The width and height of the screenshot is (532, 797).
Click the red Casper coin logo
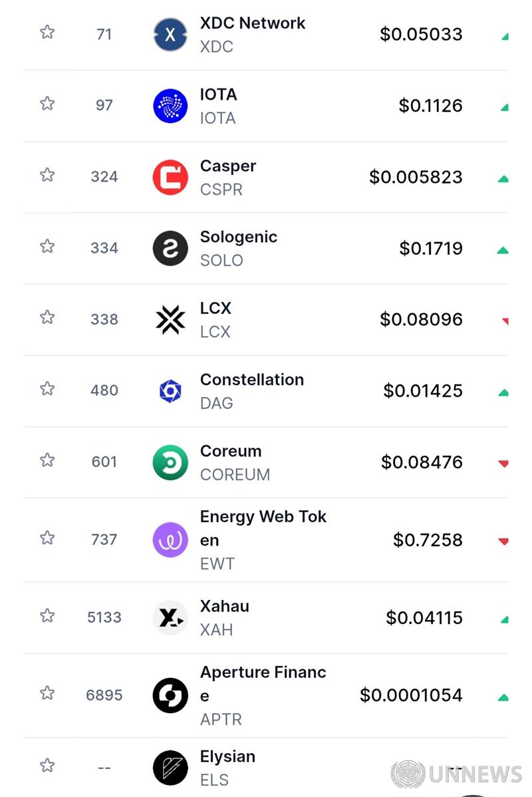click(x=170, y=177)
